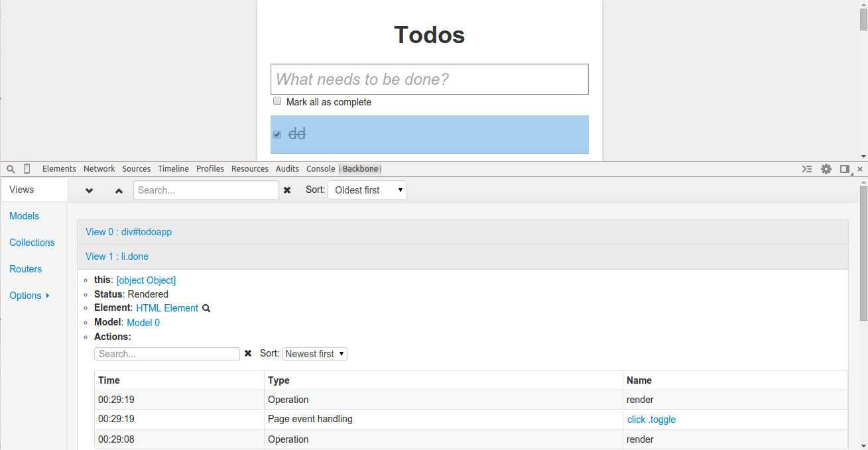Follow the click .toggle action link
This screenshot has width=868, height=450.
[x=651, y=419]
